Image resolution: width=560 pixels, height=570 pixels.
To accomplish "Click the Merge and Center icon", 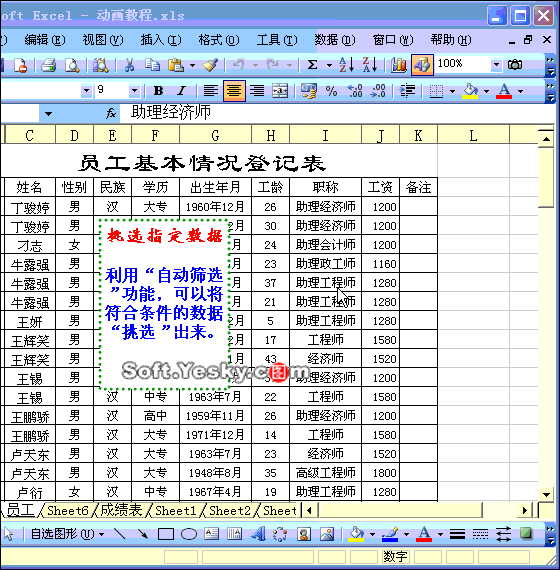I will point(280,91).
